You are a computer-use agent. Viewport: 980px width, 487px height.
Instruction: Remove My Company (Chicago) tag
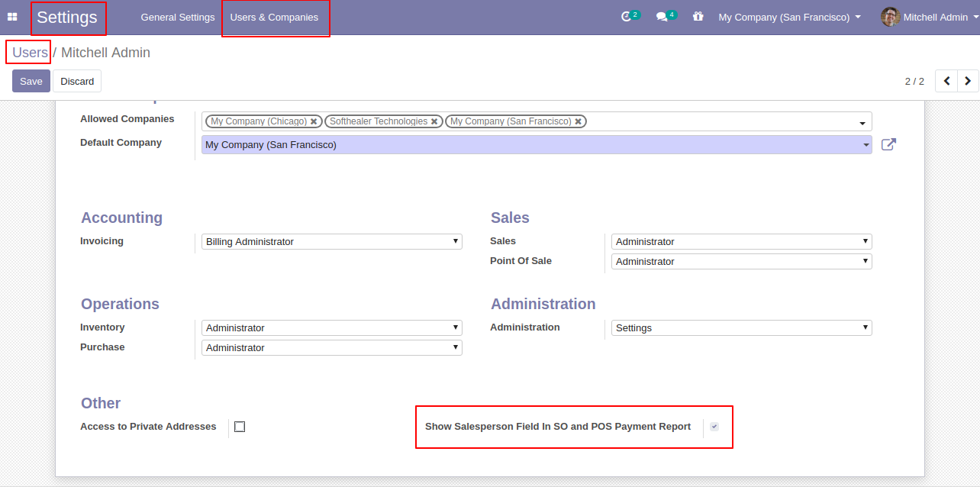click(x=314, y=121)
